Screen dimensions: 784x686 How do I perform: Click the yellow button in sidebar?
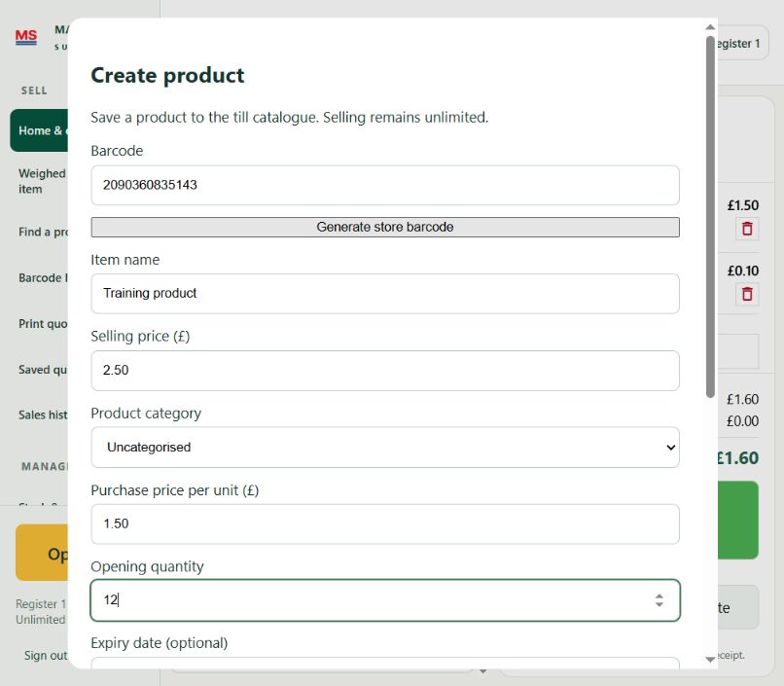tap(42, 553)
